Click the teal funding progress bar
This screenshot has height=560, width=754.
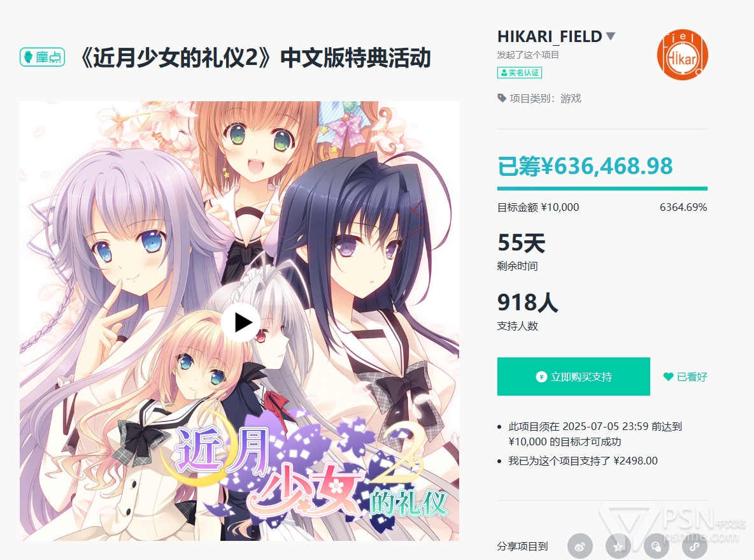[x=602, y=189]
